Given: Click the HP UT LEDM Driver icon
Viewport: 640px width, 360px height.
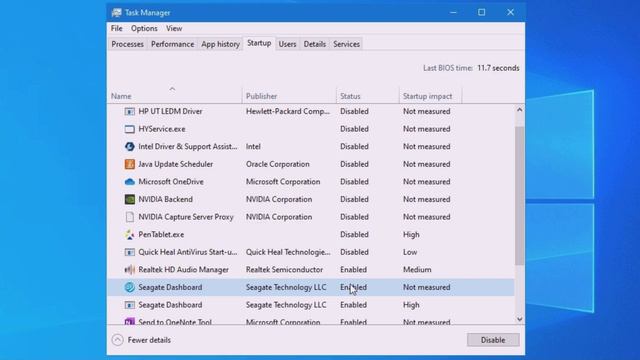Looking at the screenshot, I should [129, 111].
